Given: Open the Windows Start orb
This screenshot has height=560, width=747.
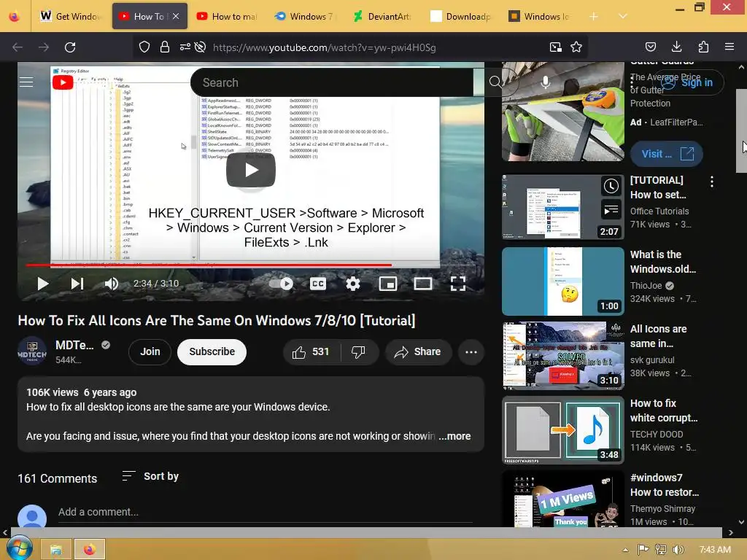Looking at the screenshot, I should (19, 548).
